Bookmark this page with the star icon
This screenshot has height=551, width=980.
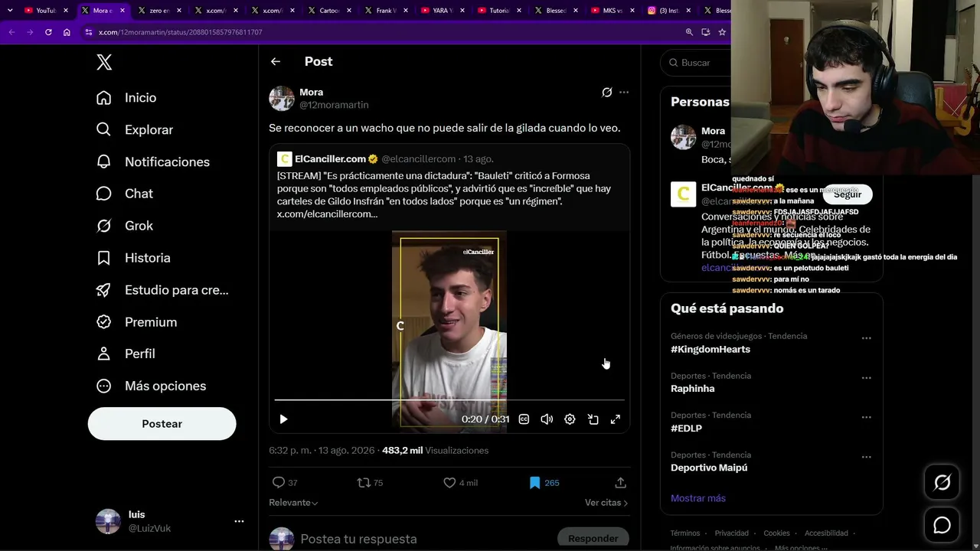722,32
